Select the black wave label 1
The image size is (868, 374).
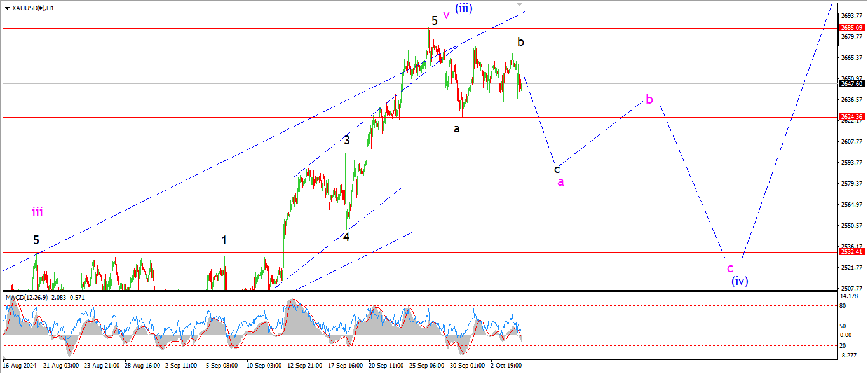pyautogui.click(x=224, y=240)
